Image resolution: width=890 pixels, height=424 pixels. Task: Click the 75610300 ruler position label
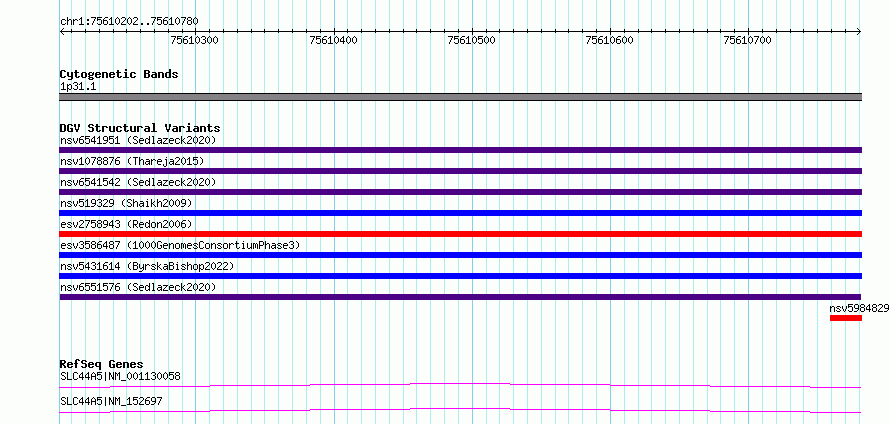(x=195, y=40)
